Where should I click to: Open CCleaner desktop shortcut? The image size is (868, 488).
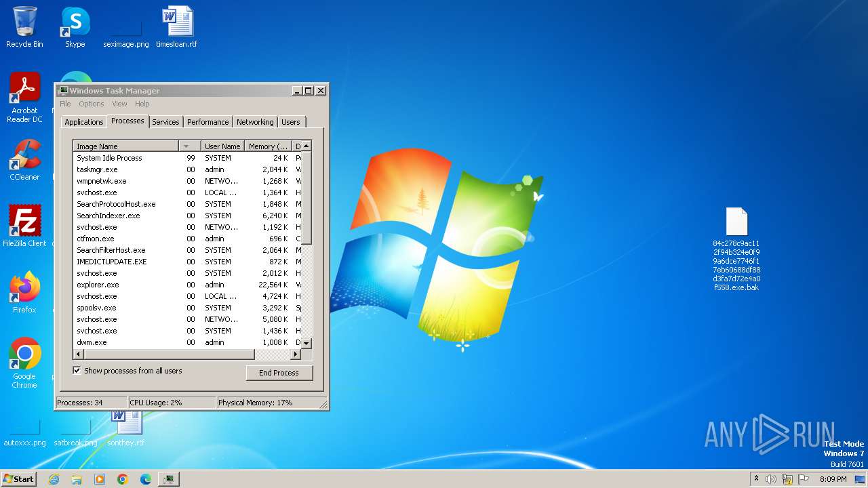click(24, 160)
